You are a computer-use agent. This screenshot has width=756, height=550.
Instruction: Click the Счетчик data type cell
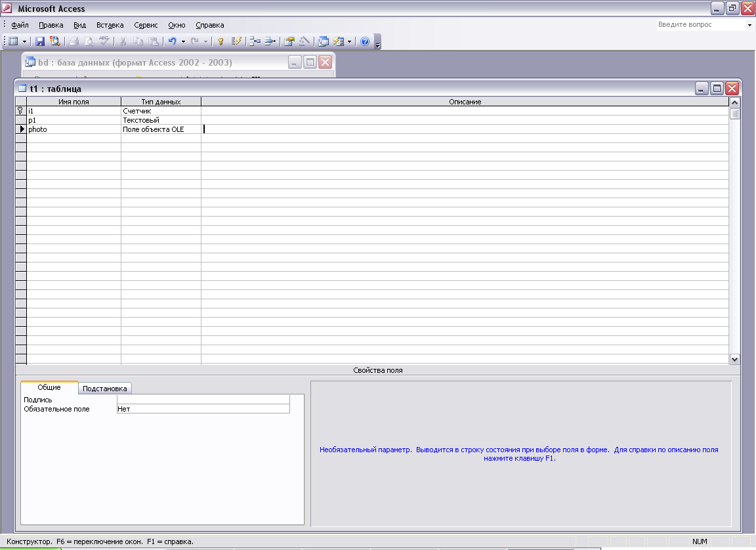click(x=161, y=111)
